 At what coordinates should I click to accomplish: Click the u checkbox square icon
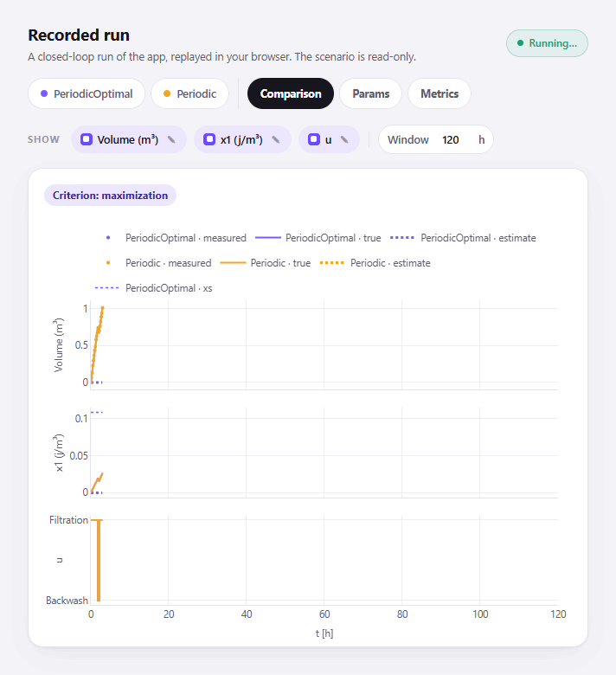(x=314, y=139)
